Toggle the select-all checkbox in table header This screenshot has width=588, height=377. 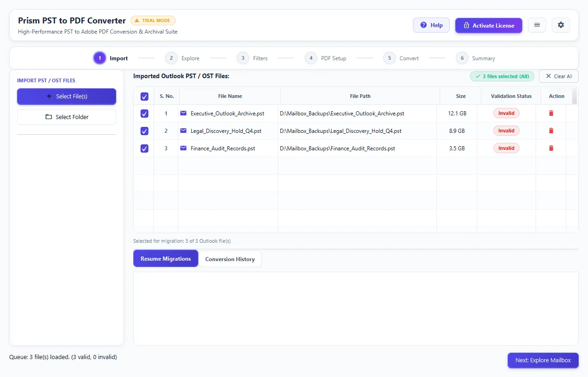[144, 97]
